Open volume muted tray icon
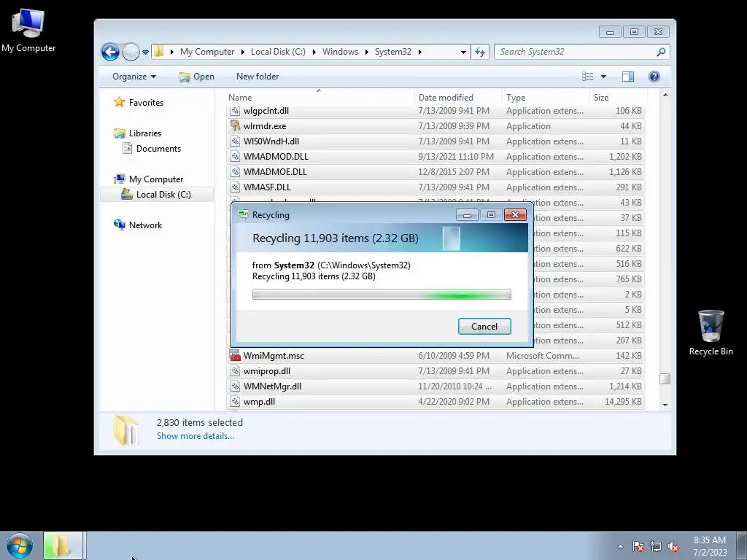This screenshot has width=747, height=560. [x=673, y=546]
